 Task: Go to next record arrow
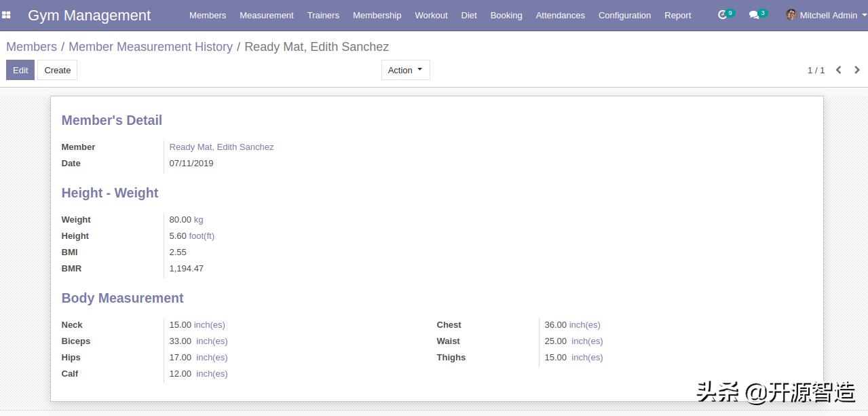click(x=857, y=70)
